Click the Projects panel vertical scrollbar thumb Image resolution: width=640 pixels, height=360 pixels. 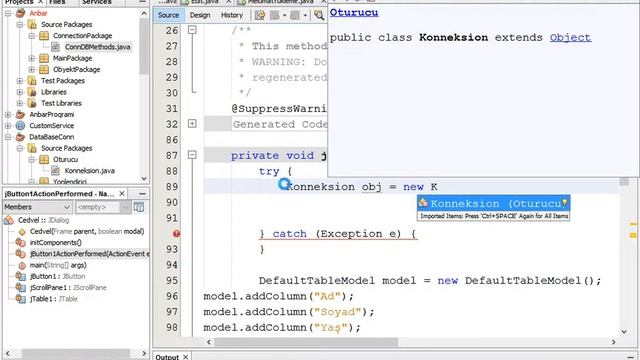point(144,46)
